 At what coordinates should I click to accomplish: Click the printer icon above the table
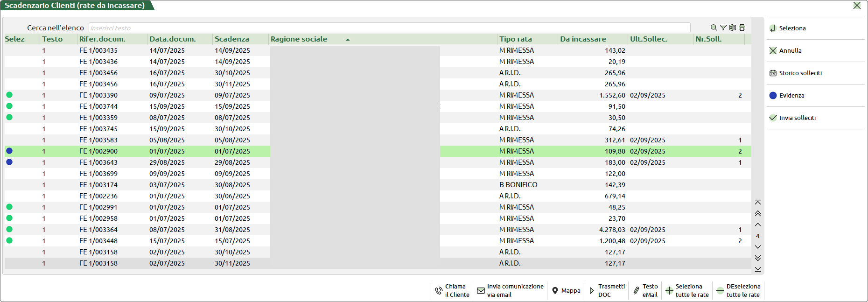742,28
